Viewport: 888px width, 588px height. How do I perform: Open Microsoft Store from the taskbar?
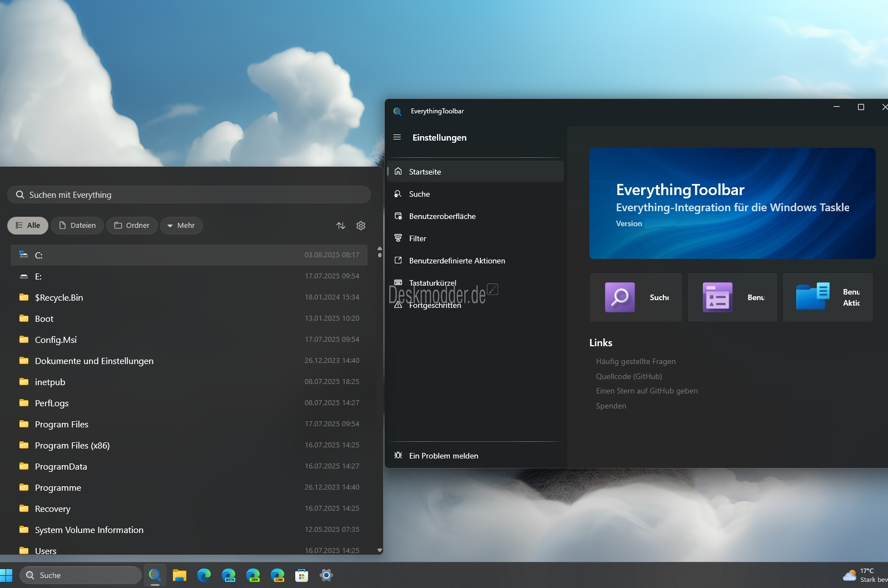[x=302, y=575]
